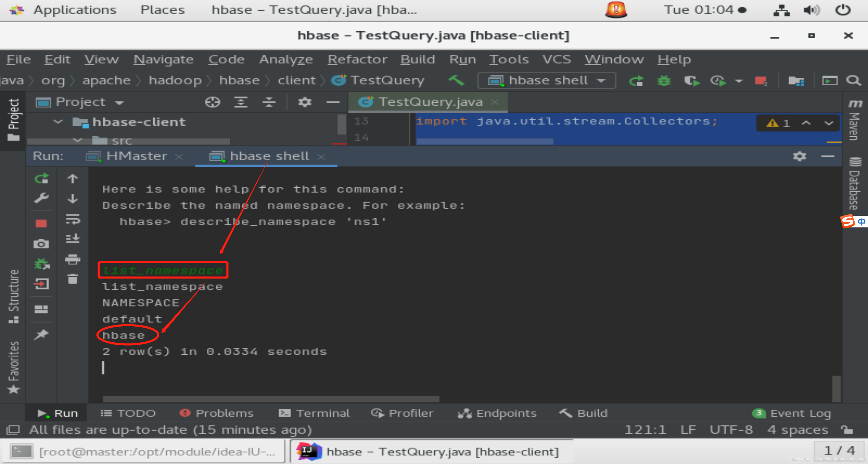This screenshot has width=868, height=464.
Task: Click the console horizontal scrollbar
Action: [271, 399]
